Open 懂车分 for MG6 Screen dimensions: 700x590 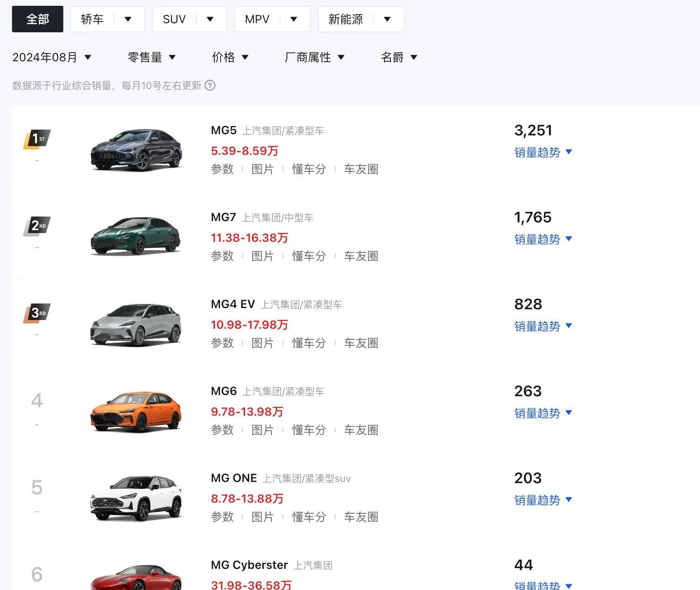309,430
